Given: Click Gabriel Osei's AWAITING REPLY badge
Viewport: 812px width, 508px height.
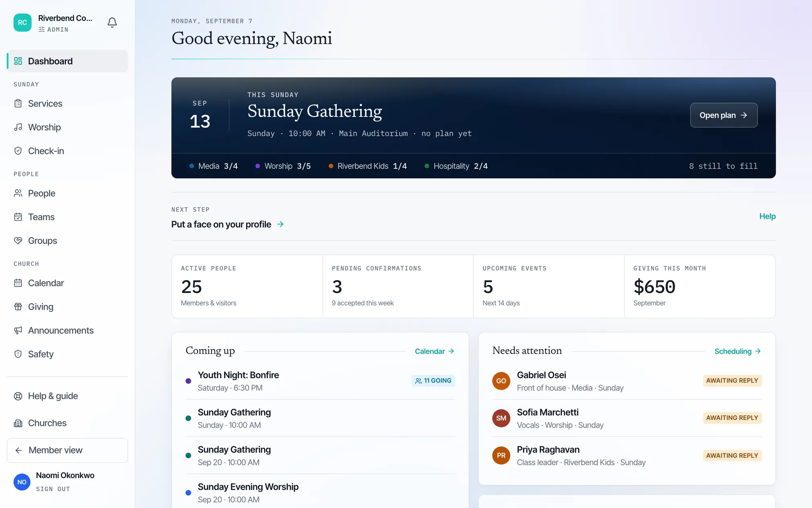Looking at the screenshot, I should 732,381.
